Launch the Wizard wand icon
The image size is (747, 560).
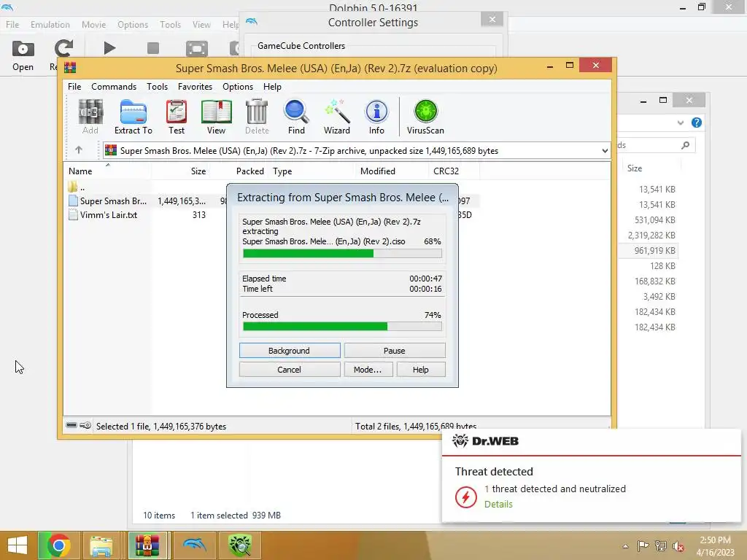tap(337, 117)
